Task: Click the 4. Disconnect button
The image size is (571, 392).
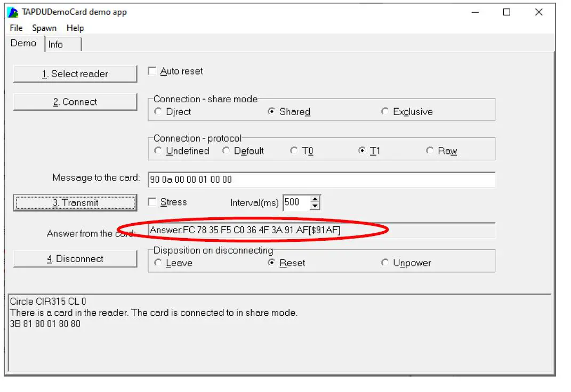Action: point(75,258)
